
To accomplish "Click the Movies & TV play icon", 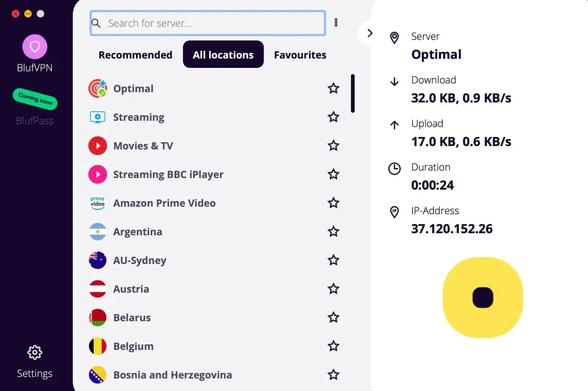I will (x=98, y=146).
